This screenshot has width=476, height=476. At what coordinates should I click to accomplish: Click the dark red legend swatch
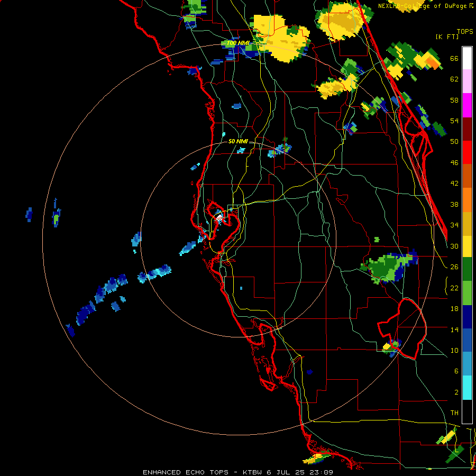(x=467, y=129)
